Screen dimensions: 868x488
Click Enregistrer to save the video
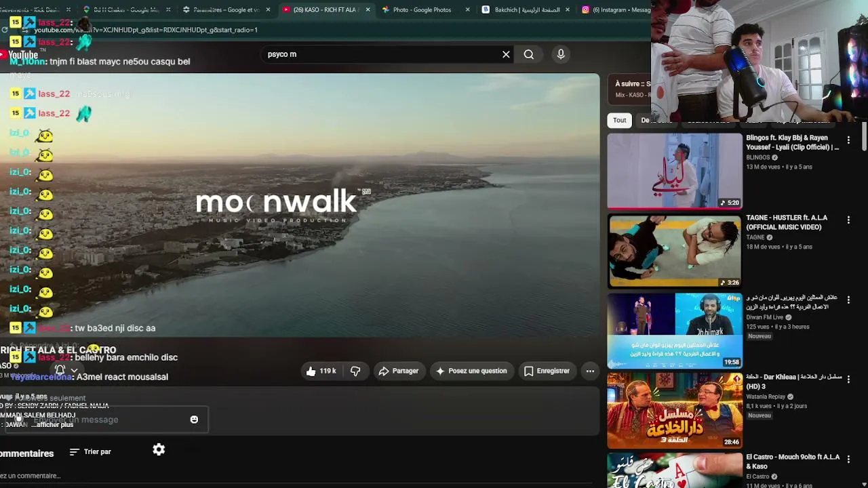click(547, 371)
